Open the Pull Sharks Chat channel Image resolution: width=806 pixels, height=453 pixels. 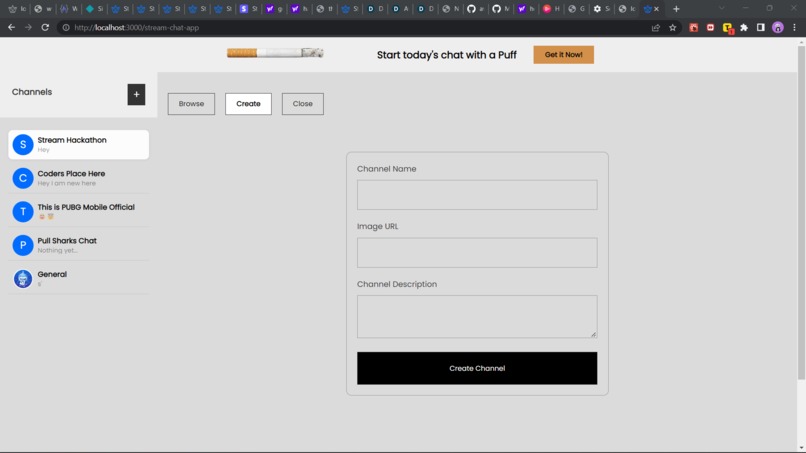[79, 245]
